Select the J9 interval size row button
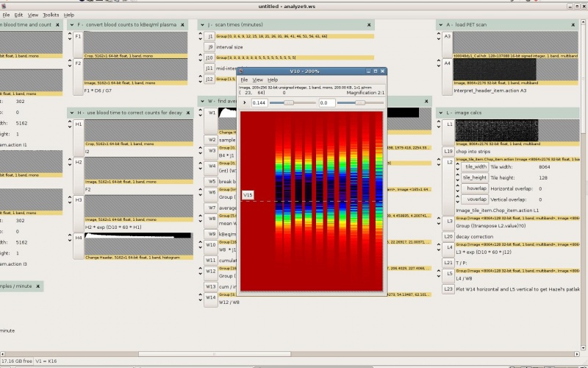The height and width of the screenshot is (368, 588). pos(210,46)
